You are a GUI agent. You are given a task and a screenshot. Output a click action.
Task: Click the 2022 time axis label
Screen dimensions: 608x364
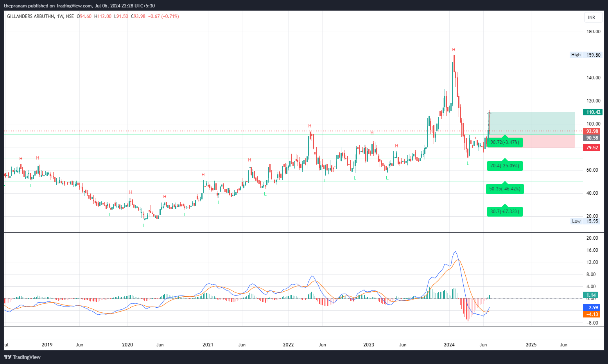coord(288,345)
